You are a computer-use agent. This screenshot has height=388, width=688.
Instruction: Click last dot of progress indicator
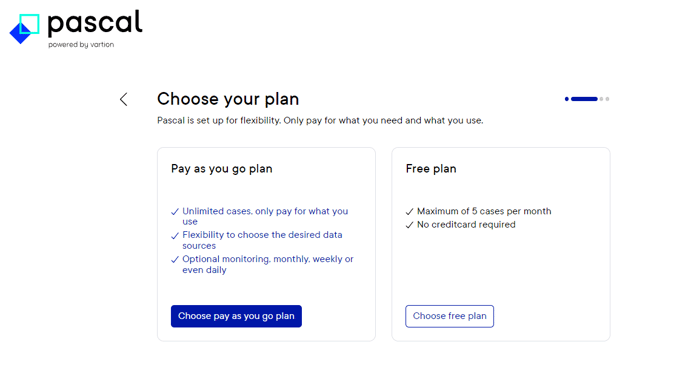pyautogui.click(x=607, y=99)
